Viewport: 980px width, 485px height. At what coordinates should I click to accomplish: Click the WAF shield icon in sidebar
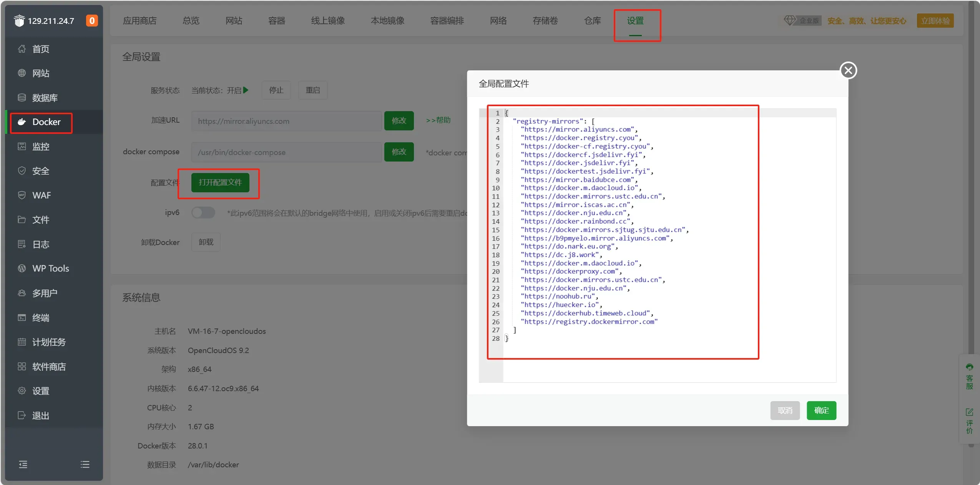point(22,195)
